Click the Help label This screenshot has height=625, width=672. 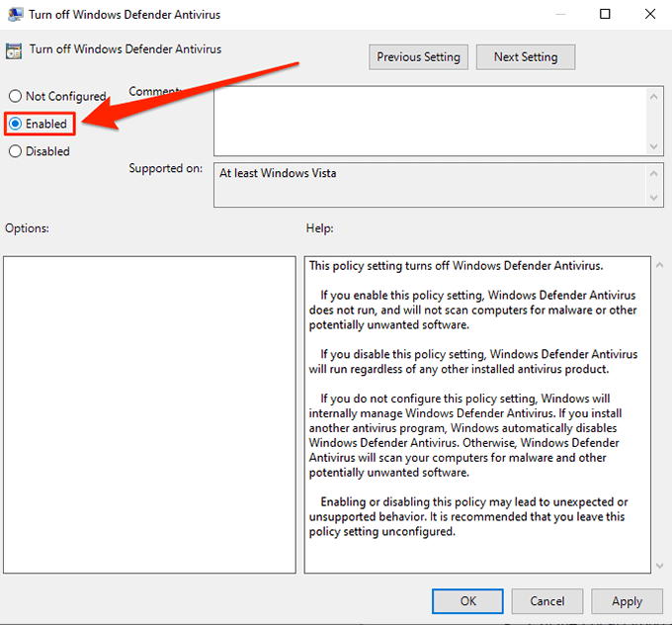(x=320, y=228)
